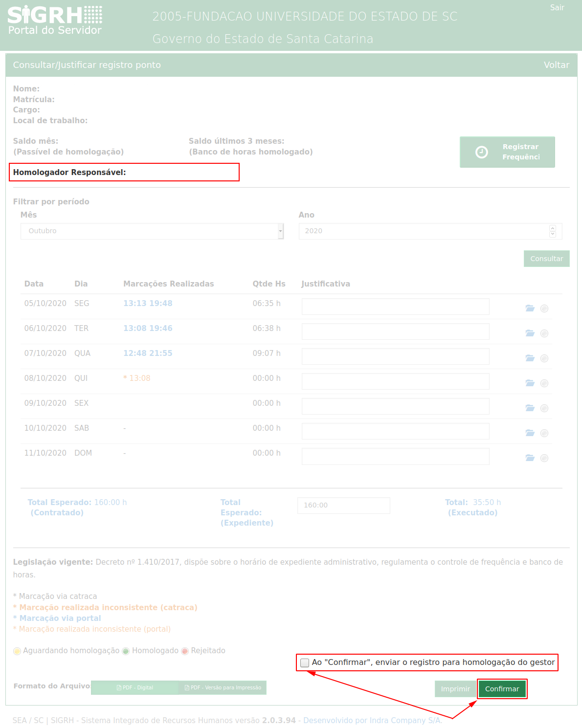The width and height of the screenshot is (582, 728).
Task: Click status circle for 07/10/2020 row
Action: pyautogui.click(x=544, y=358)
